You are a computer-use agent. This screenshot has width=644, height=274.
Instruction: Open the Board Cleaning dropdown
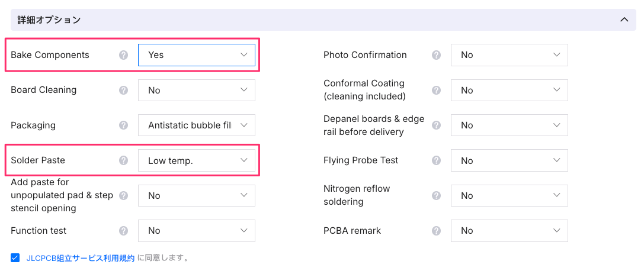point(196,91)
